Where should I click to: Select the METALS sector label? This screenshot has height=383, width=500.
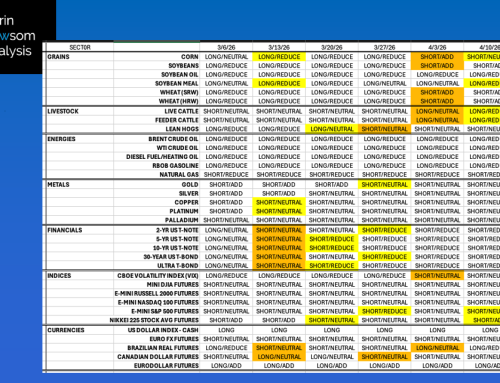(58, 185)
